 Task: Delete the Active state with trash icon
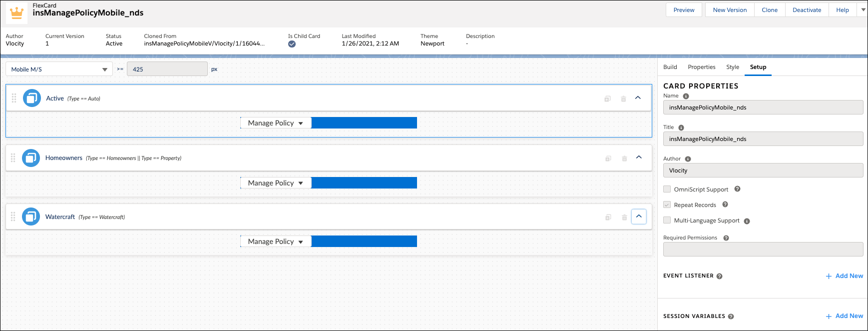point(623,99)
